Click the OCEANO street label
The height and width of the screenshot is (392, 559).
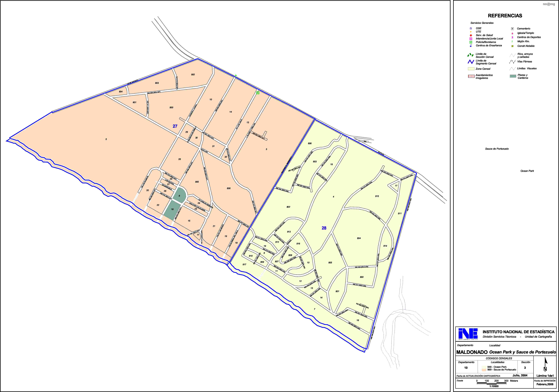289,242
